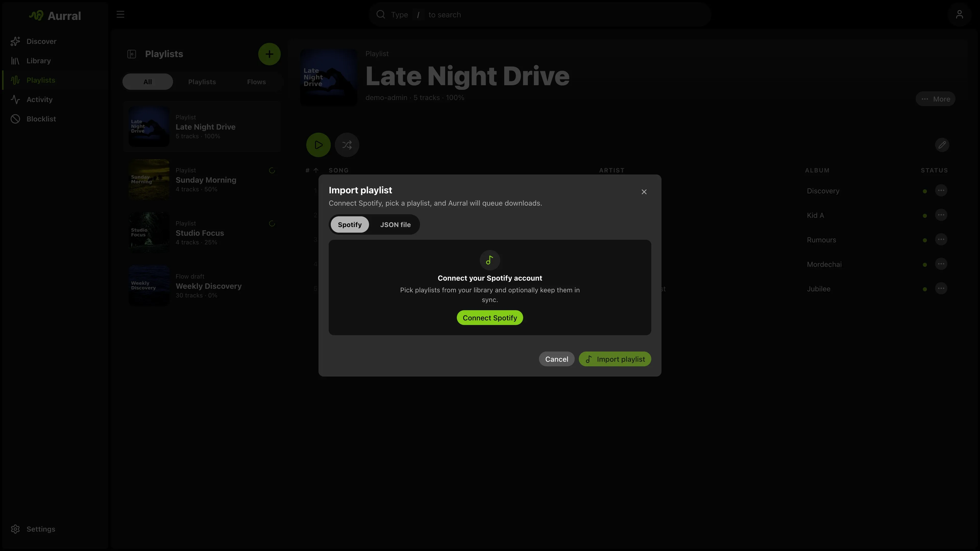Open the More options menu
980x551 pixels.
[x=935, y=99]
